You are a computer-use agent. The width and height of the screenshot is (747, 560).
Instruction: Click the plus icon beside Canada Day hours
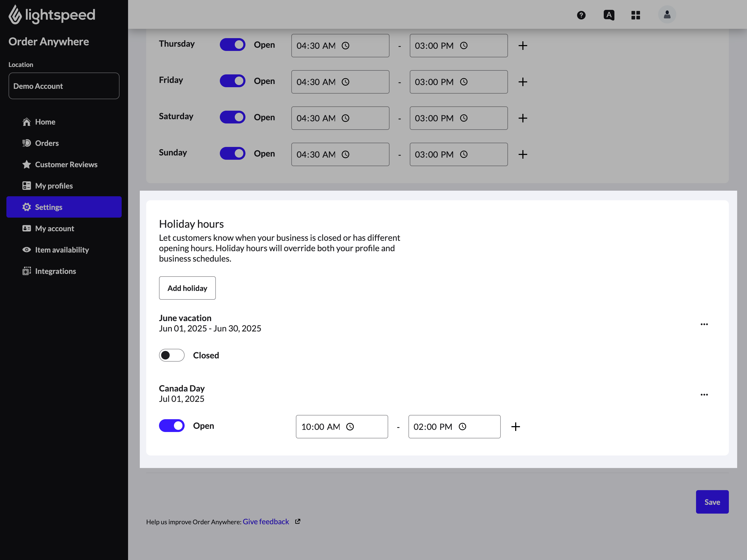coord(515,427)
